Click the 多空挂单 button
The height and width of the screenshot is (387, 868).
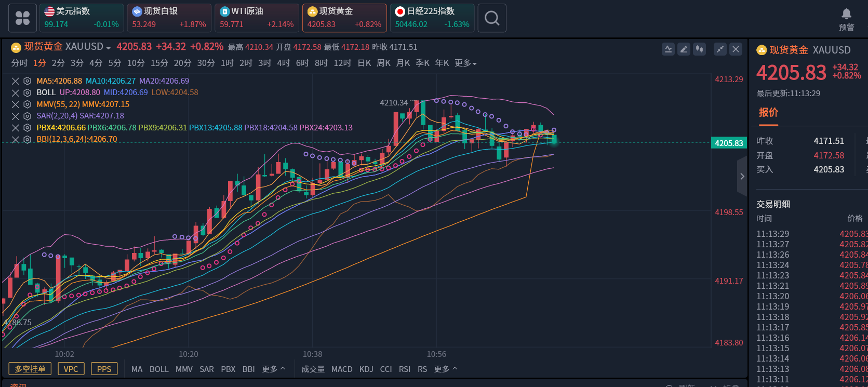tap(30, 369)
